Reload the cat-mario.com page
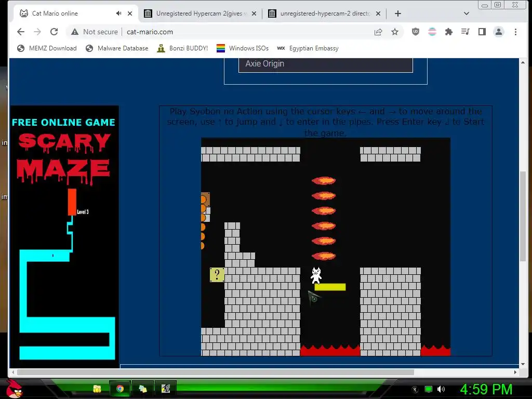 click(54, 32)
